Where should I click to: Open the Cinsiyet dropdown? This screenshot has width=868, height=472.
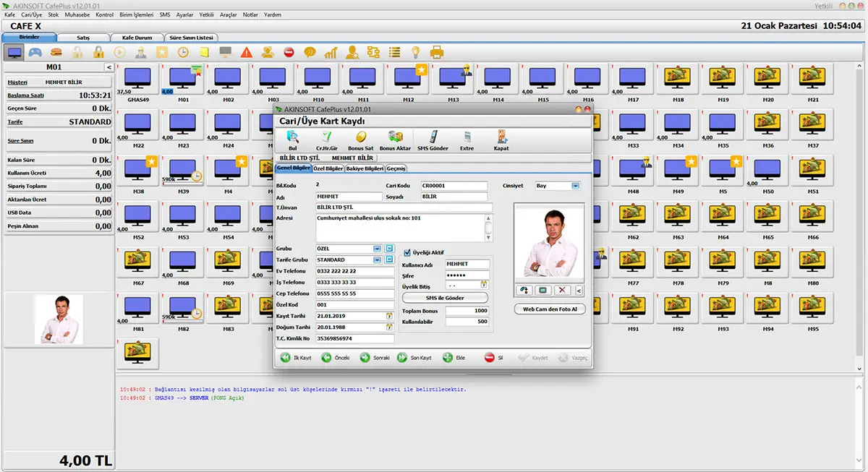[x=576, y=186]
